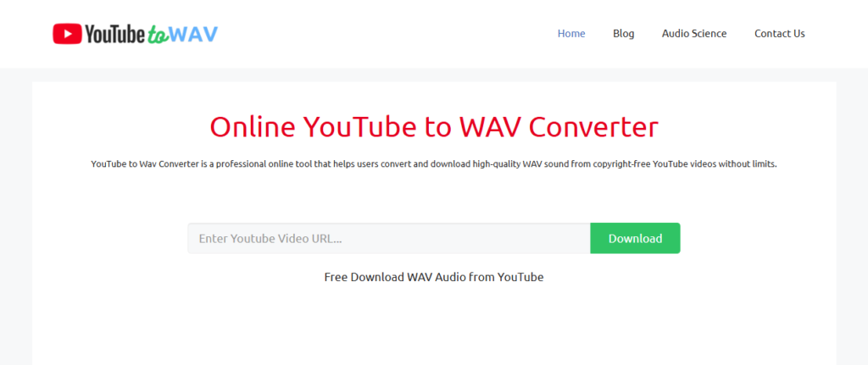The image size is (868, 365).
Task: Open the Home menu item
Action: 571,34
